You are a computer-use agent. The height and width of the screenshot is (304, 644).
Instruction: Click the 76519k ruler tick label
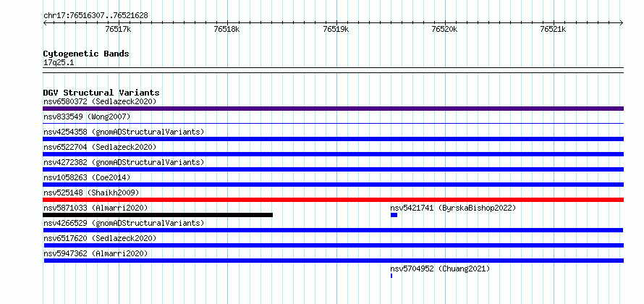pos(336,29)
